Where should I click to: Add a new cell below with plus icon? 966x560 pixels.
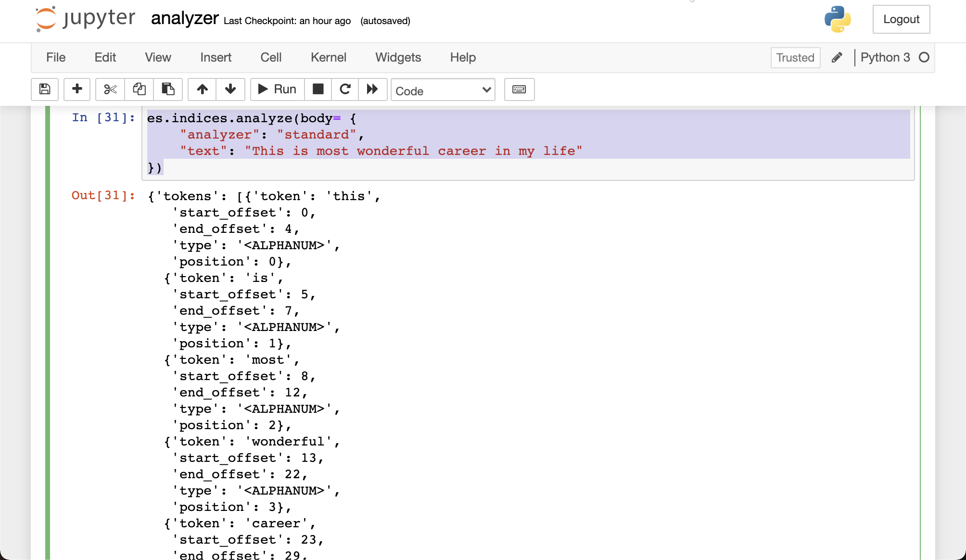coord(77,89)
